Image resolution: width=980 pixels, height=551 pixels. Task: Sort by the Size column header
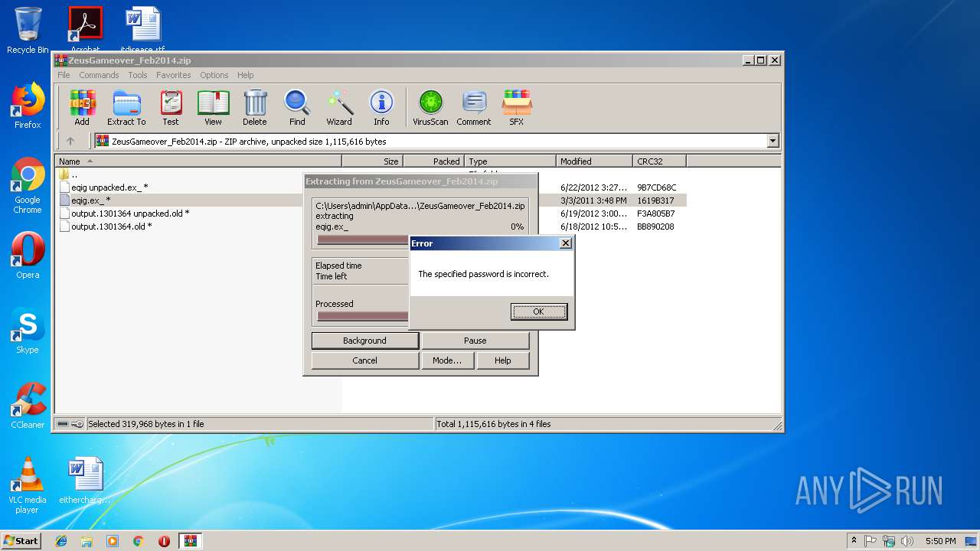coord(372,161)
